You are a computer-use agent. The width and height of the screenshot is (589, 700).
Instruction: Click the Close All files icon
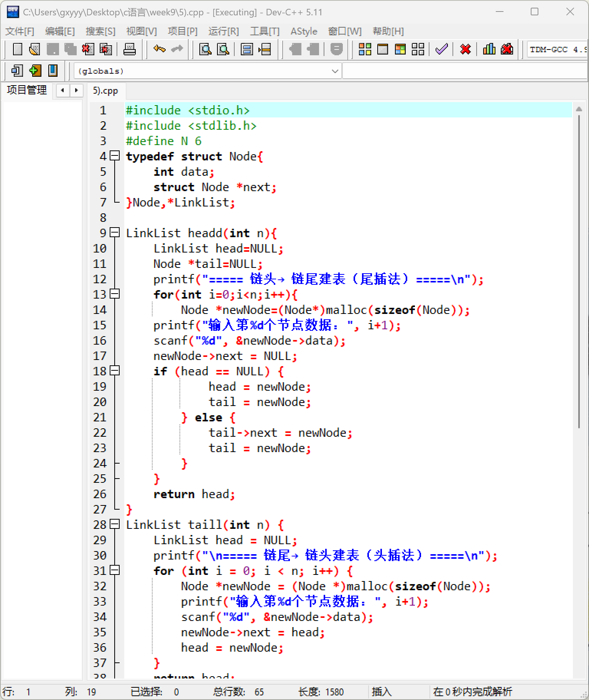pos(105,49)
